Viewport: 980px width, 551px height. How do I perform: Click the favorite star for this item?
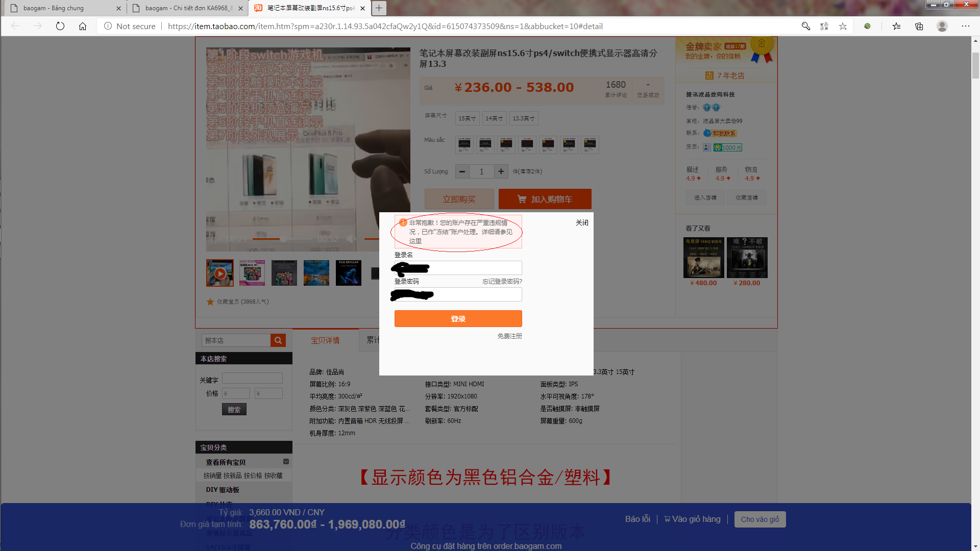coord(210,302)
